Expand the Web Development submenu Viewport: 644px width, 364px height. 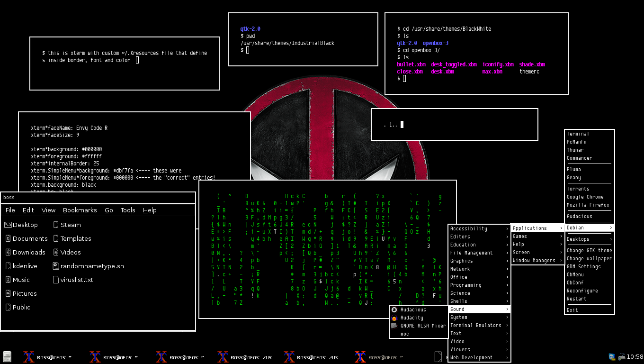(479, 357)
